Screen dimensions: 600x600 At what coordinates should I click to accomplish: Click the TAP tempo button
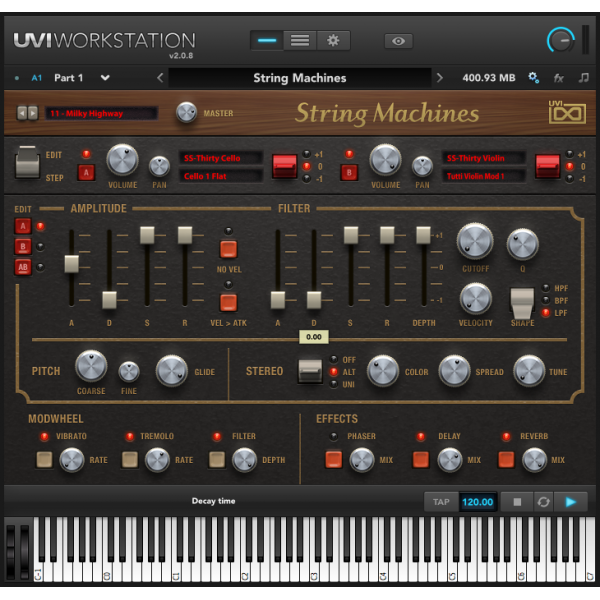(x=441, y=502)
